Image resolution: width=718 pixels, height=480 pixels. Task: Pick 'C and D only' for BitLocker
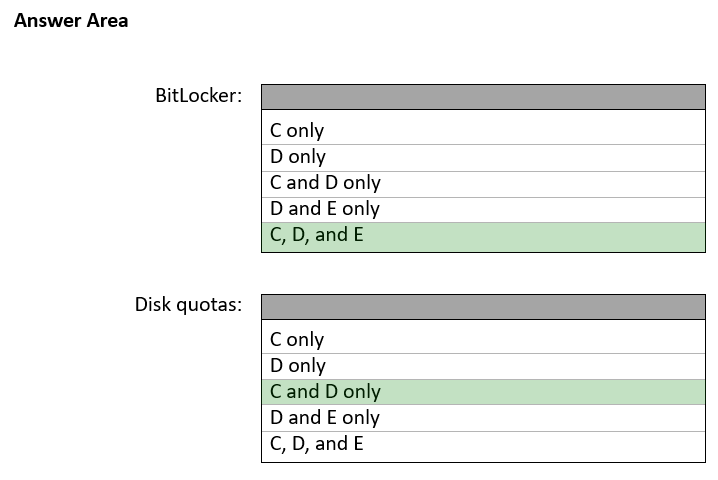(x=483, y=183)
